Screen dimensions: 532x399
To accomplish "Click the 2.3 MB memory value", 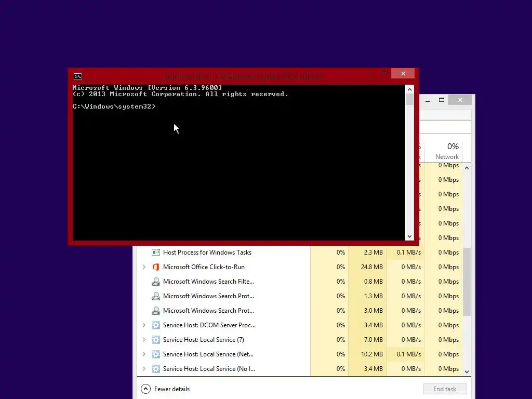I will (x=373, y=252).
